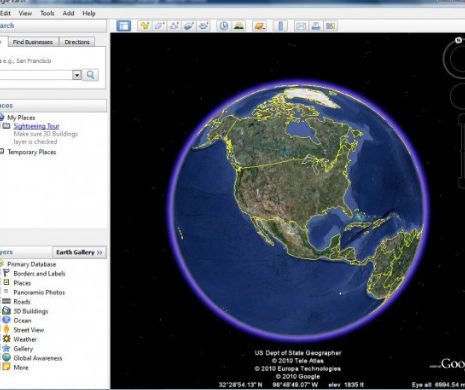Click the Email envelope toolbar icon

click(x=301, y=26)
